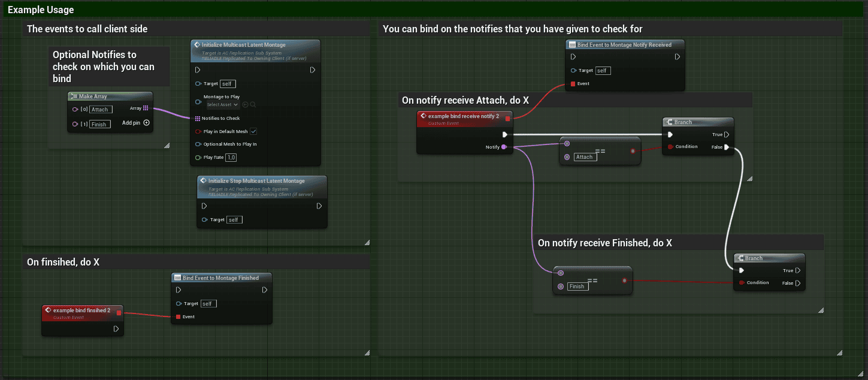Screen dimensions: 868x380
Task: Click the Target pin of Bind Event to Montage Finished
Action: tap(179, 303)
